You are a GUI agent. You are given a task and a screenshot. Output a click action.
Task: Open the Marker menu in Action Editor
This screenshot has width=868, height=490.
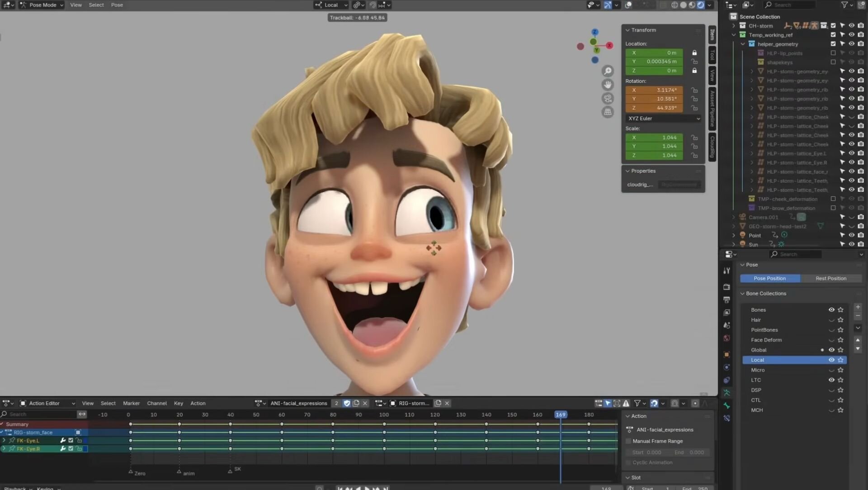(131, 403)
